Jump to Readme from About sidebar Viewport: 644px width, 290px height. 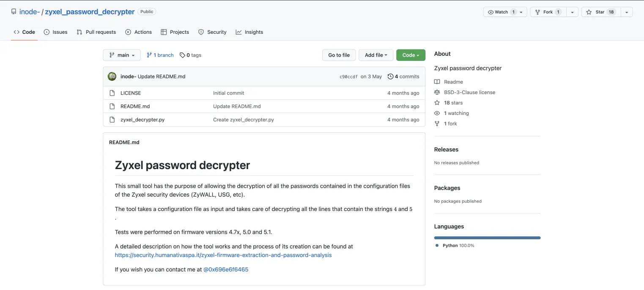tap(453, 82)
